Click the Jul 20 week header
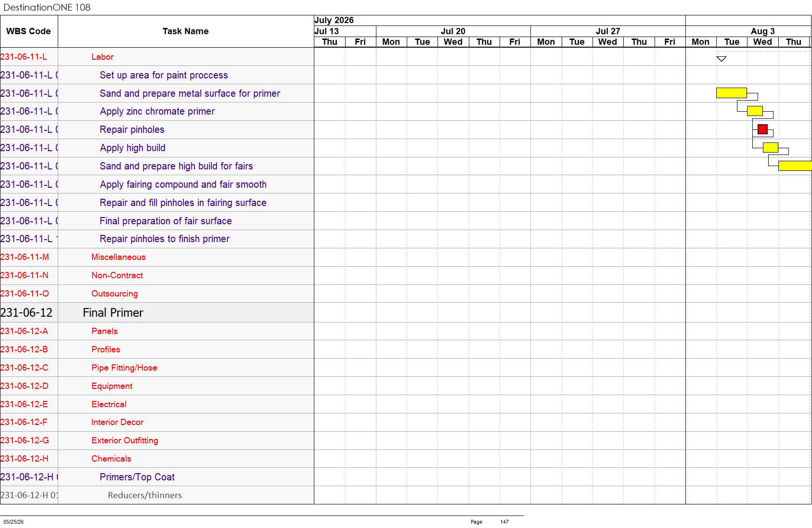812x528 pixels. tap(453, 31)
